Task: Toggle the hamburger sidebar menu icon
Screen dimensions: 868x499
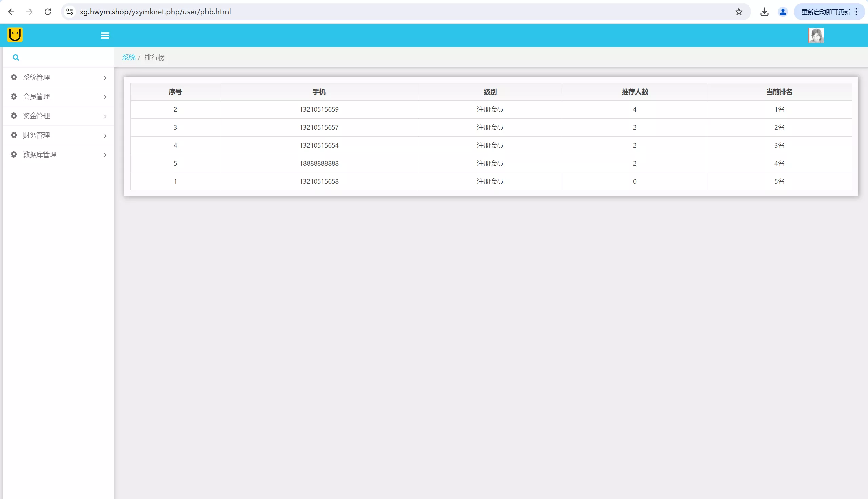Action: point(105,35)
